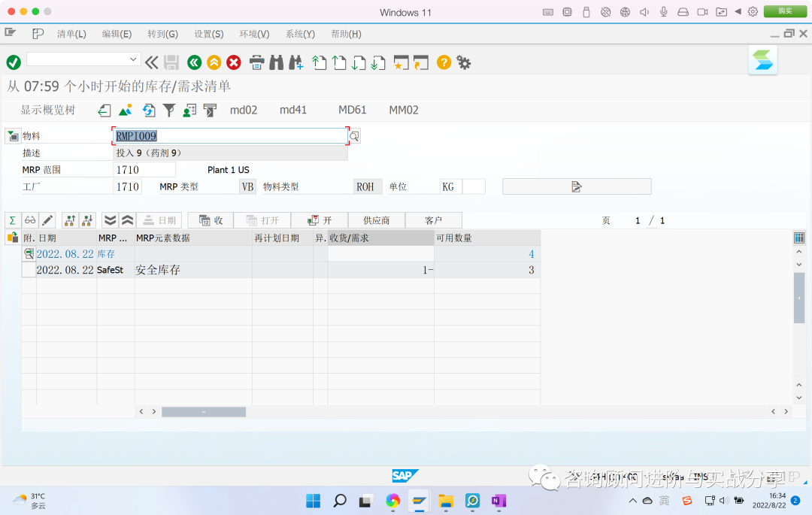Click the Filter icon in the application toolbar
This screenshot has height=515, width=812.
click(x=168, y=110)
